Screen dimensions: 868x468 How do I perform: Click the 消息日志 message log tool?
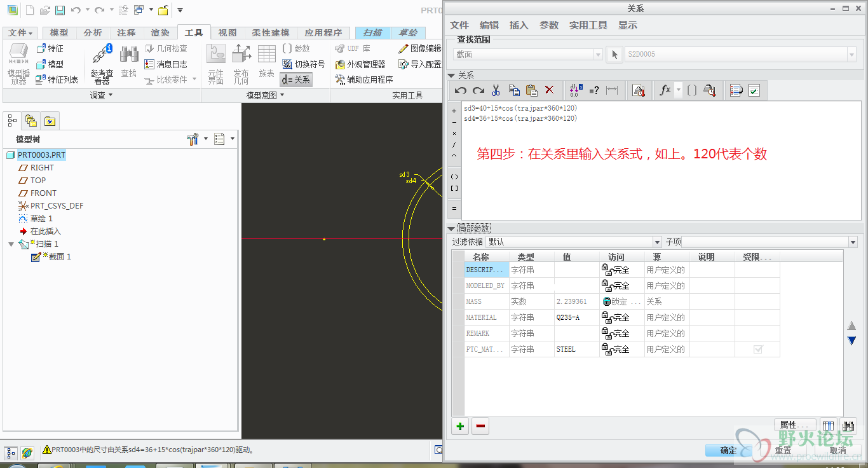pyautogui.click(x=165, y=64)
